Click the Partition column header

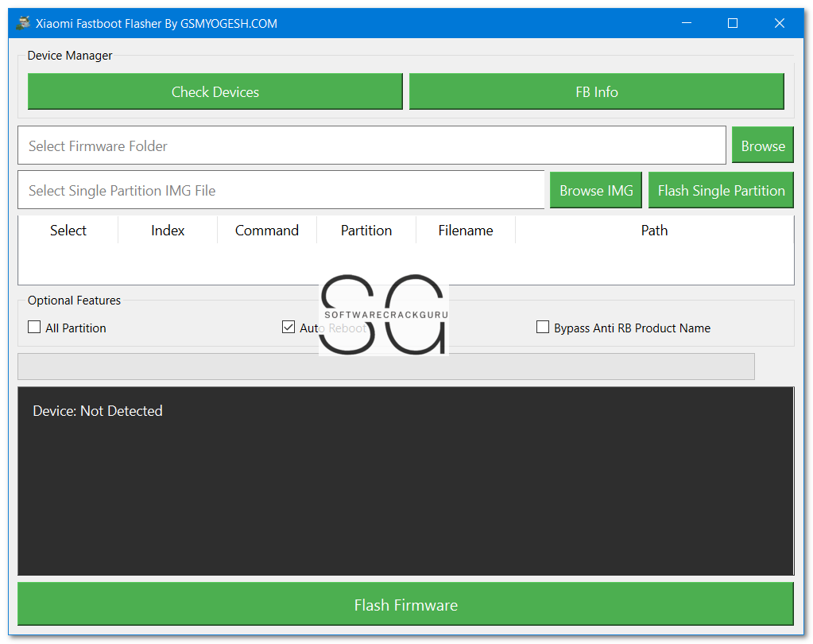366,231
